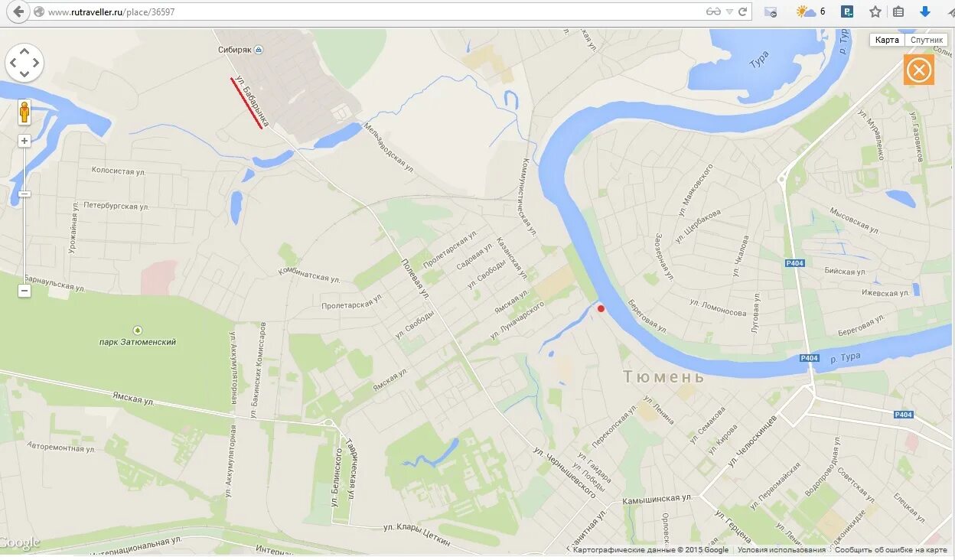Screen dimensions: 955x560
Task: Open the downloads arrow icon
Action: (x=924, y=11)
